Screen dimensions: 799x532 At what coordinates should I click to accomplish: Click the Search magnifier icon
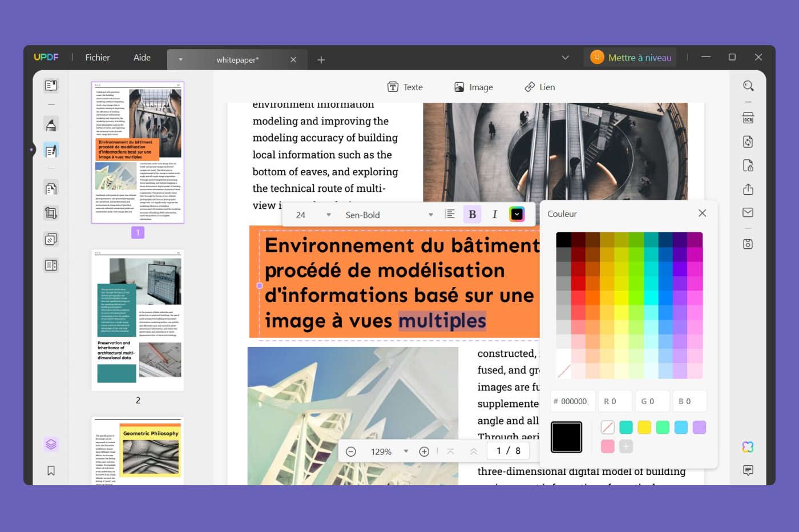click(748, 86)
